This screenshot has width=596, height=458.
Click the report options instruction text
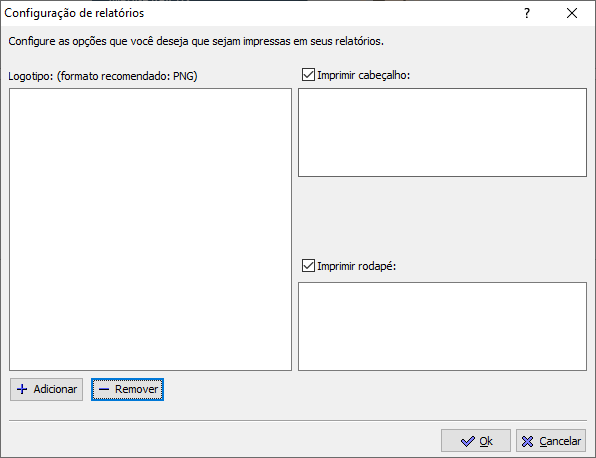coord(196,41)
